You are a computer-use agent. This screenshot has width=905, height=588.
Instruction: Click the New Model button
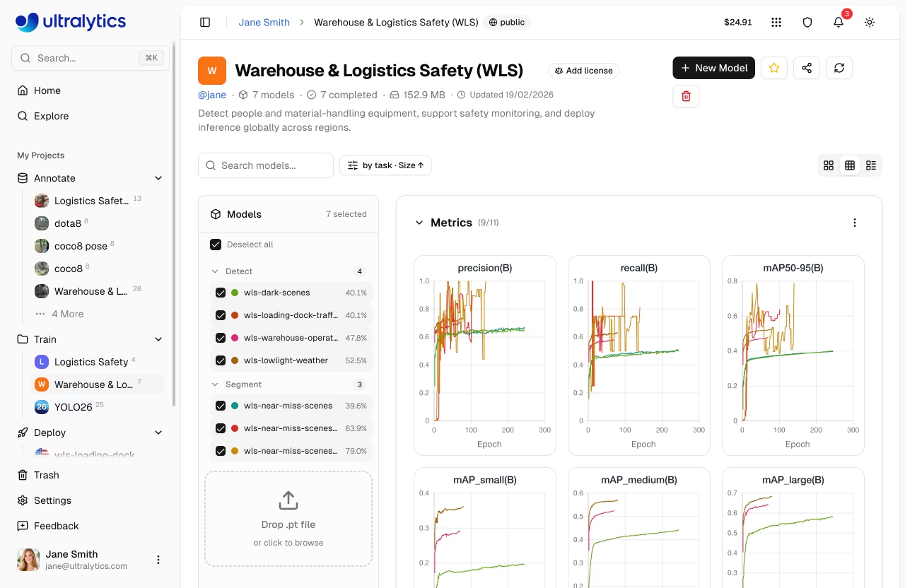point(713,68)
